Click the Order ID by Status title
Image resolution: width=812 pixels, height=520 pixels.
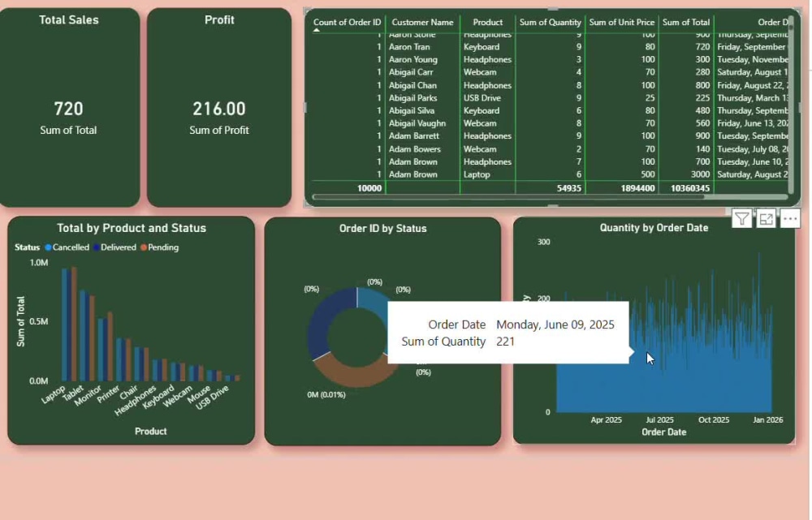point(382,229)
